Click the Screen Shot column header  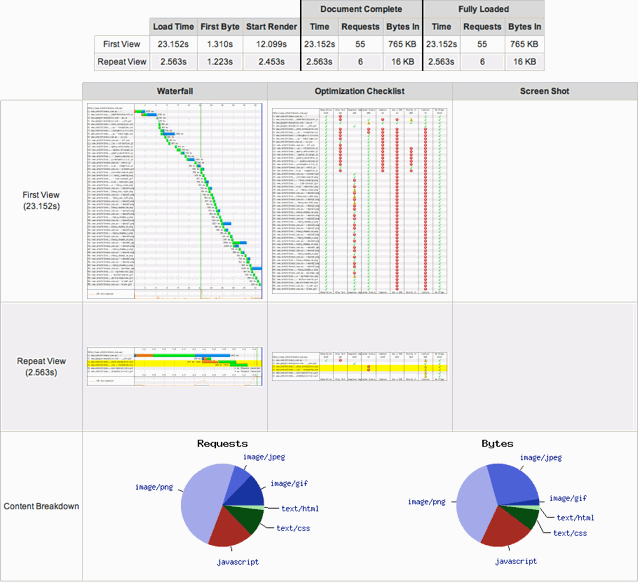tap(544, 91)
